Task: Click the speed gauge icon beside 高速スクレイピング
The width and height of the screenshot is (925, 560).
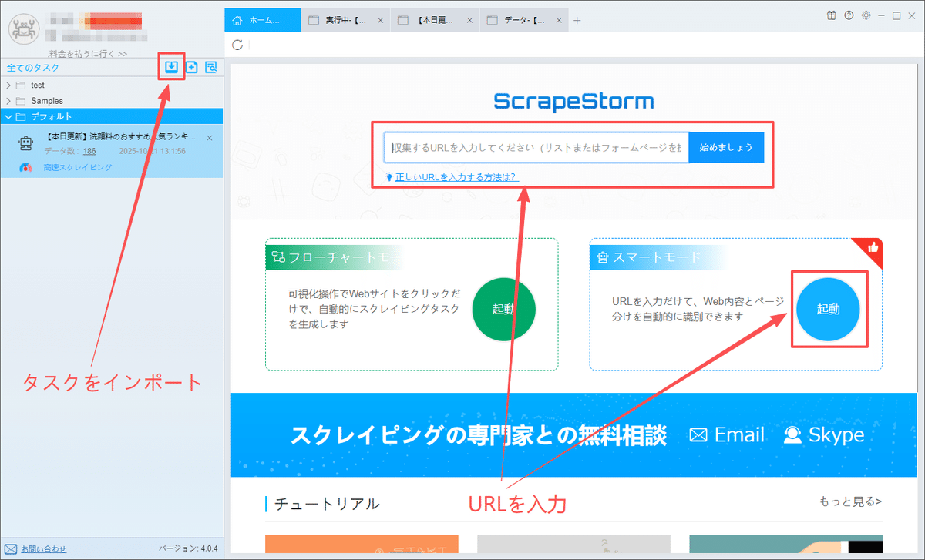Action: click(26, 167)
